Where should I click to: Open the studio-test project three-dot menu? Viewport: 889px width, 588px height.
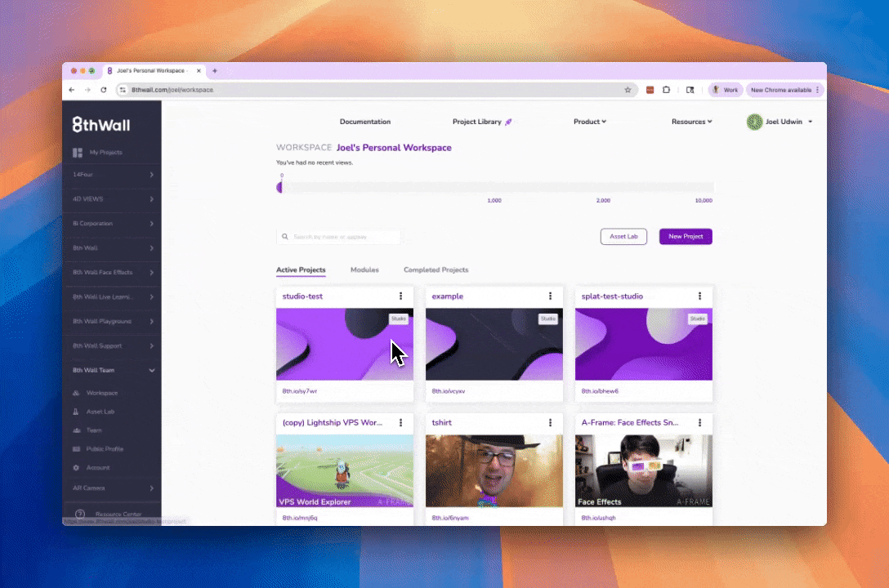400,296
